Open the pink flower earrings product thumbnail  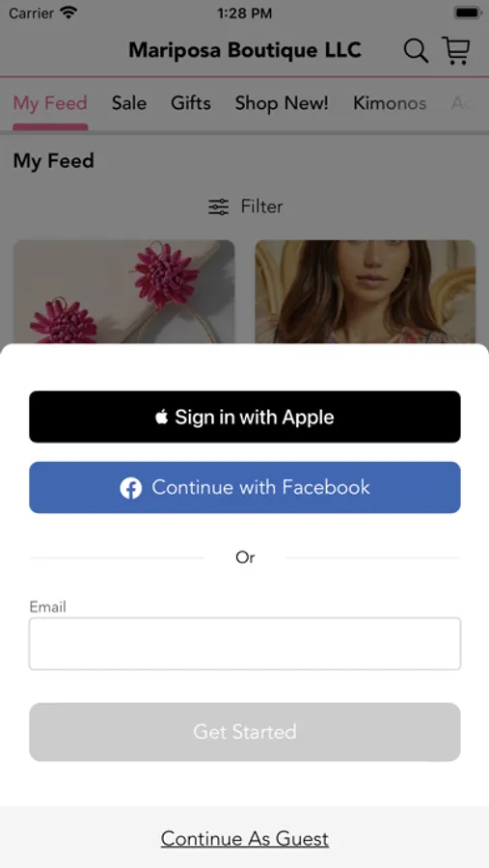coord(124,291)
